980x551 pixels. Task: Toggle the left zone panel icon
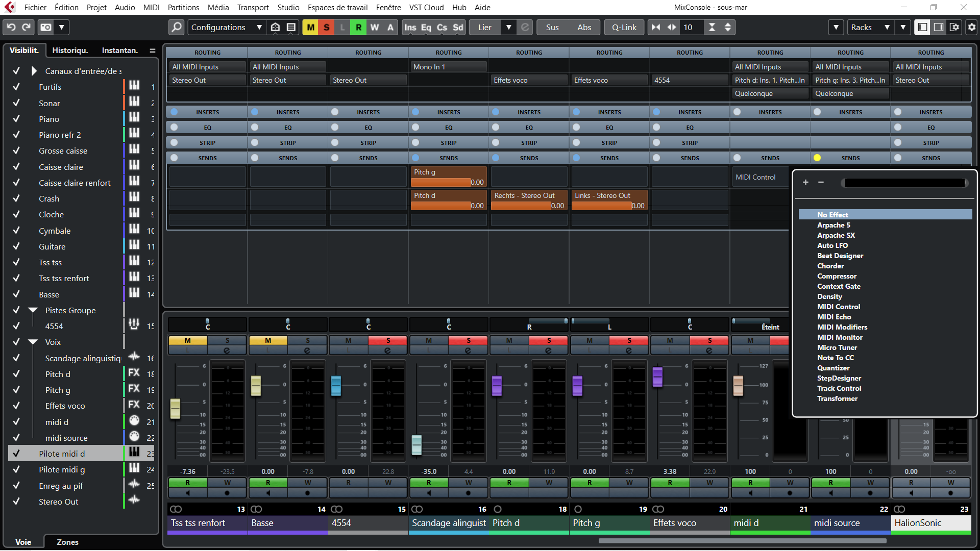tap(922, 27)
